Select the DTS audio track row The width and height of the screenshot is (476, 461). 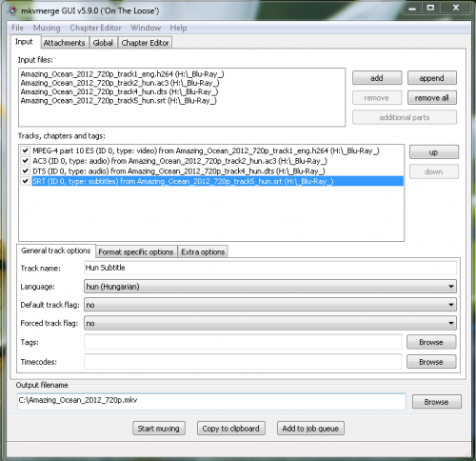coord(217,171)
